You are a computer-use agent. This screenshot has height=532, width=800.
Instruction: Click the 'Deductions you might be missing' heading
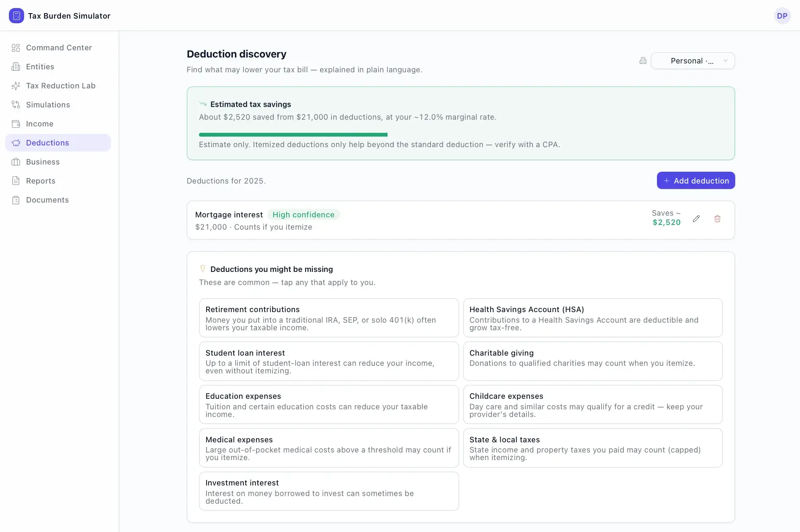pyautogui.click(x=271, y=269)
